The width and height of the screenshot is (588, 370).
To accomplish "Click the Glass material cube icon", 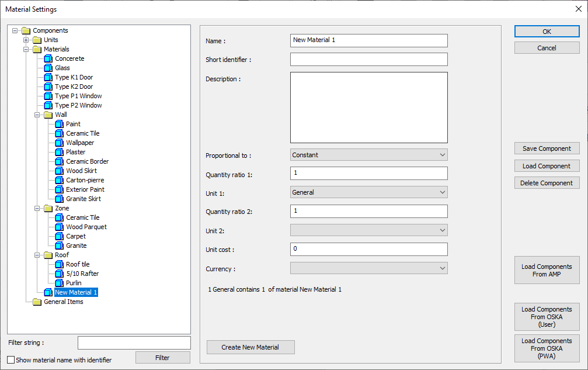I will pyautogui.click(x=48, y=68).
